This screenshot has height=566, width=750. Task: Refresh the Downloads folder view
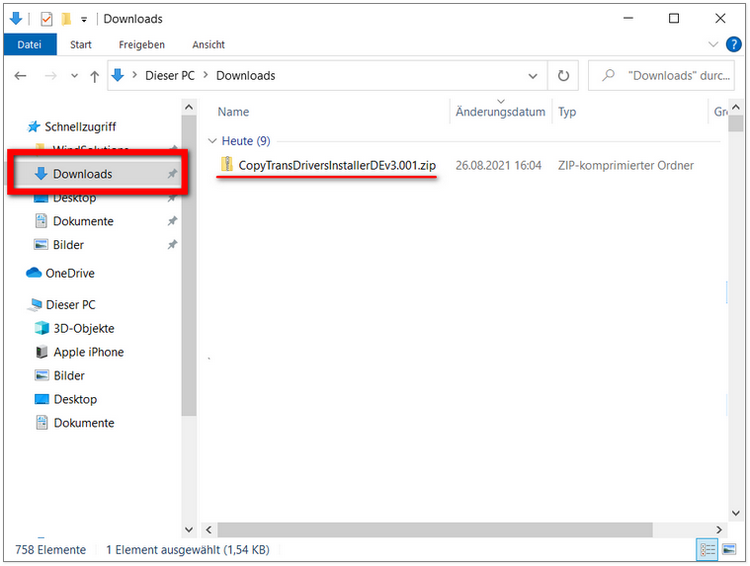pyautogui.click(x=563, y=76)
